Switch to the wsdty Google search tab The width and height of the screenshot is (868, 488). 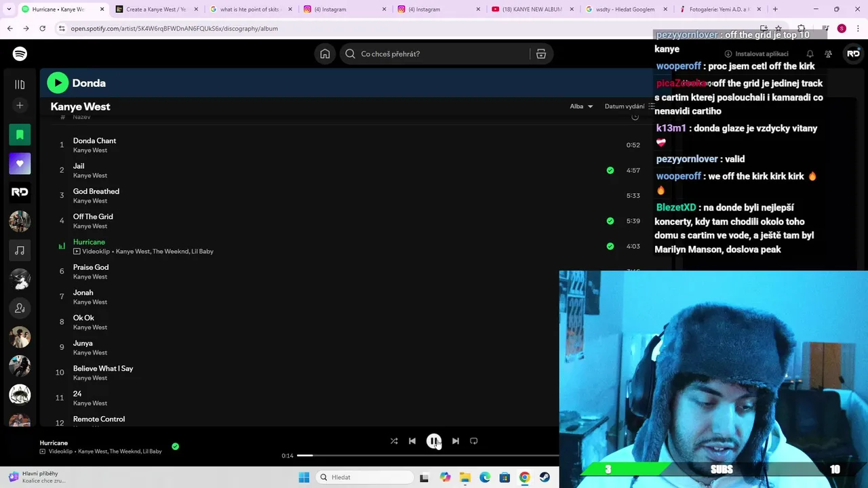627,9
